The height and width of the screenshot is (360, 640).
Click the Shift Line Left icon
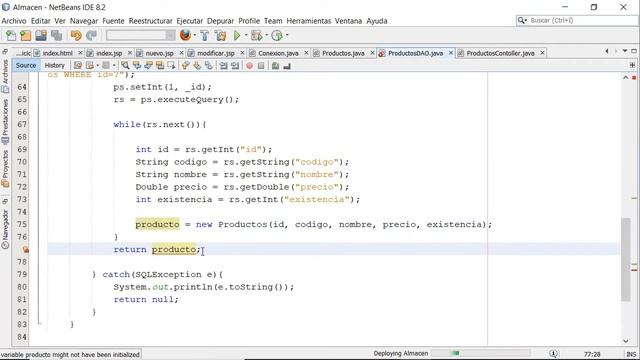[x=223, y=65]
